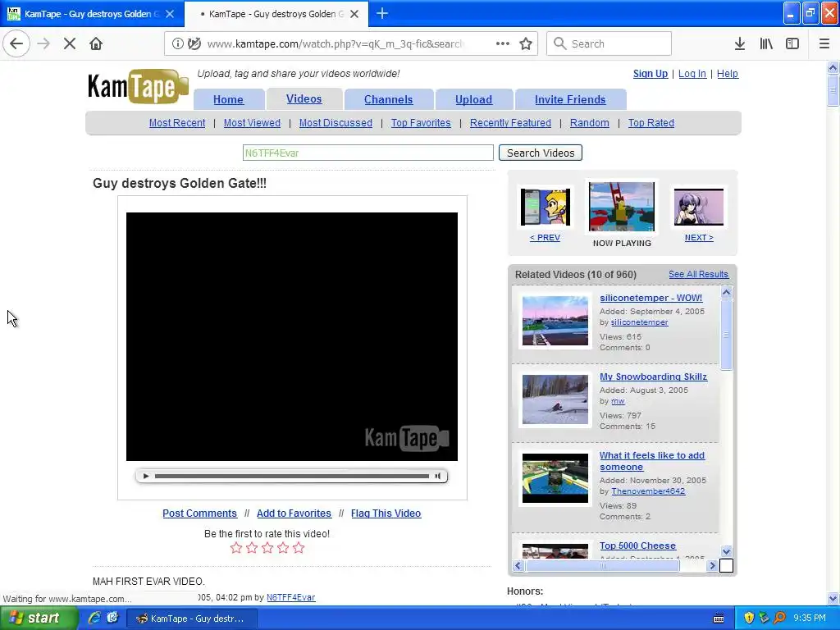
Task: Click the Sign Up link
Action: tap(651, 73)
